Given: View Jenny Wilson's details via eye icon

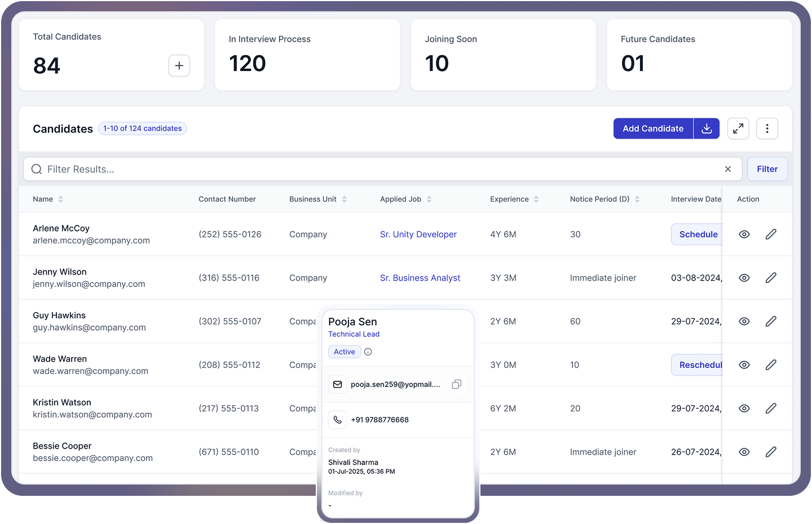Looking at the screenshot, I should [744, 278].
